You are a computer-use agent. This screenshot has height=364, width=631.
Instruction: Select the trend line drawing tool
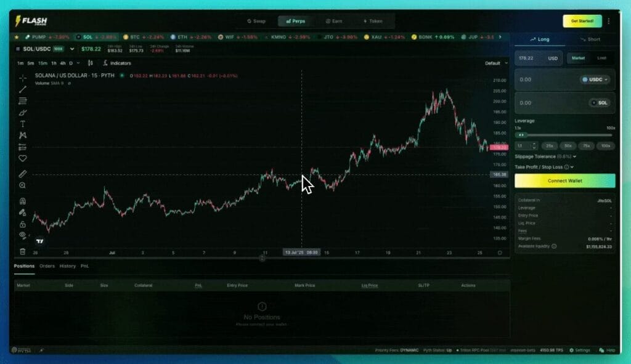coord(23,89)
